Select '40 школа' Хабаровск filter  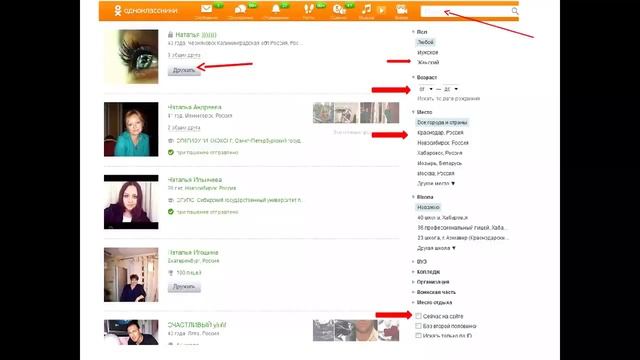(442, 218)
